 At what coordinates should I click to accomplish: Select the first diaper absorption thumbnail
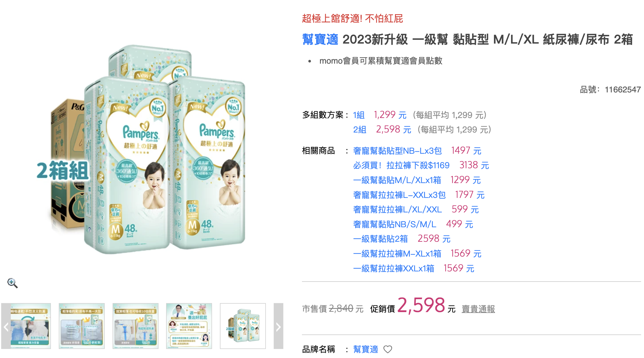tap(31, 326)
